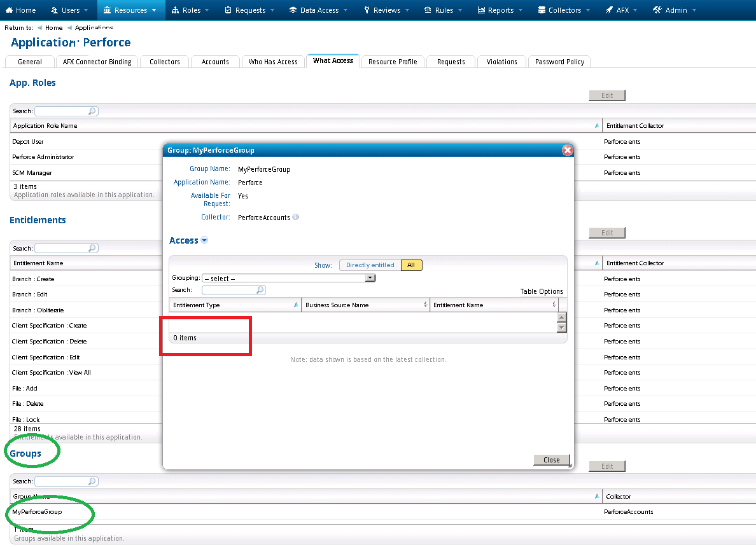Image resolution: width=756 pixels, height=547 pixels.
Task: Click Home link in Return to breadcrumb
Action: pyautogui.click(x=54, y=28)
